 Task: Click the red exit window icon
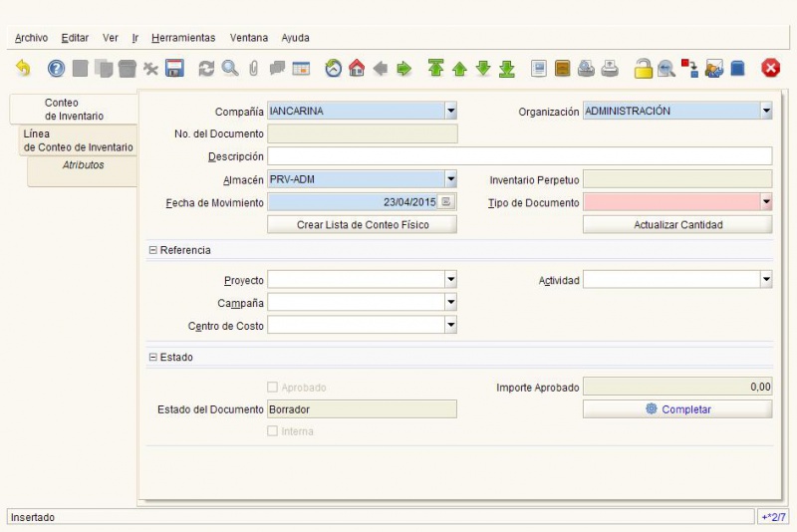point(770,68)
